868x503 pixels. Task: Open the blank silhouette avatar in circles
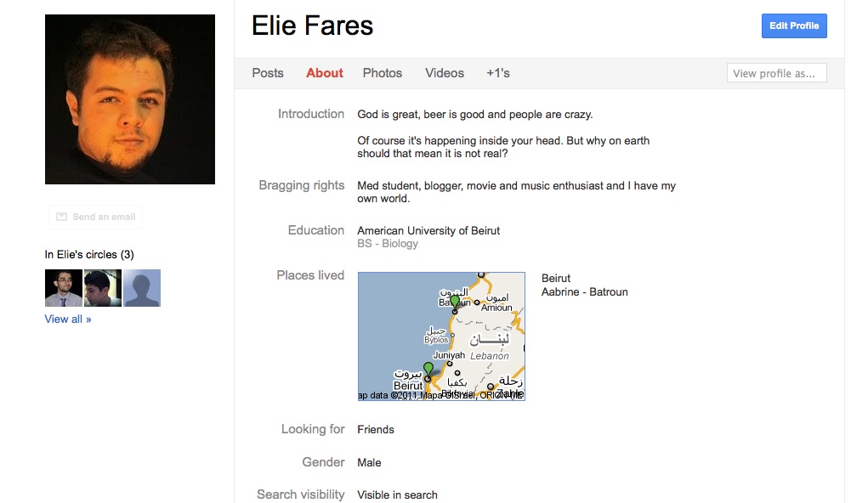(142, 288)
